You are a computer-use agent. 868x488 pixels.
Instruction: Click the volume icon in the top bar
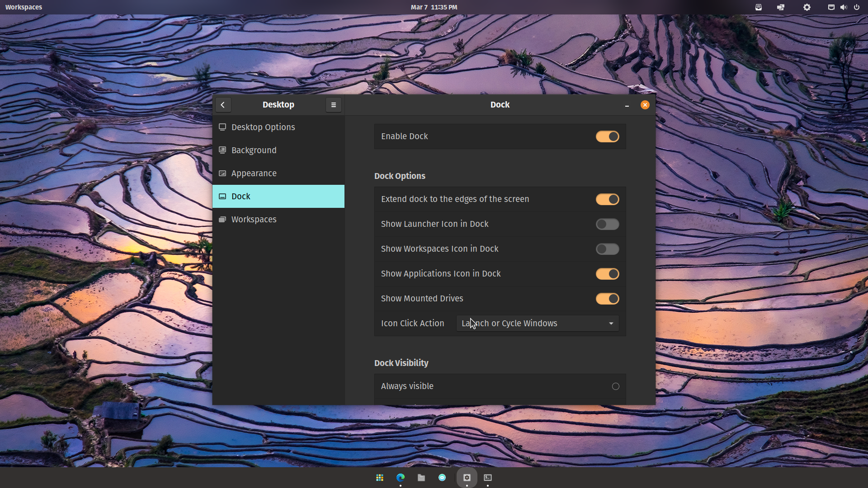[x=844, y=7]
